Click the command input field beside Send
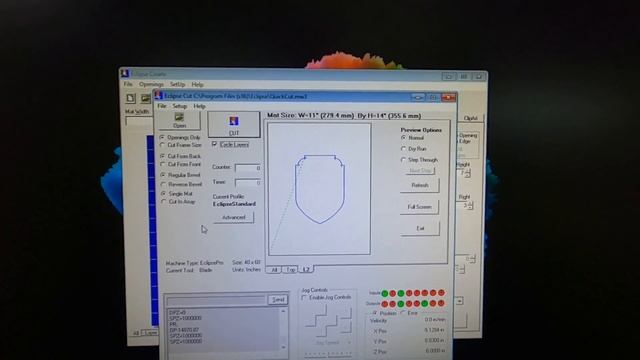 [x=217, y=301]
